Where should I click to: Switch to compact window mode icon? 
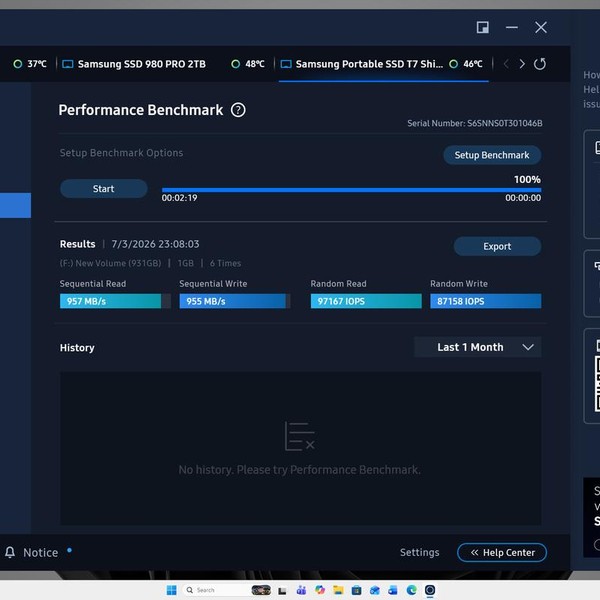(x=483, y=28)
